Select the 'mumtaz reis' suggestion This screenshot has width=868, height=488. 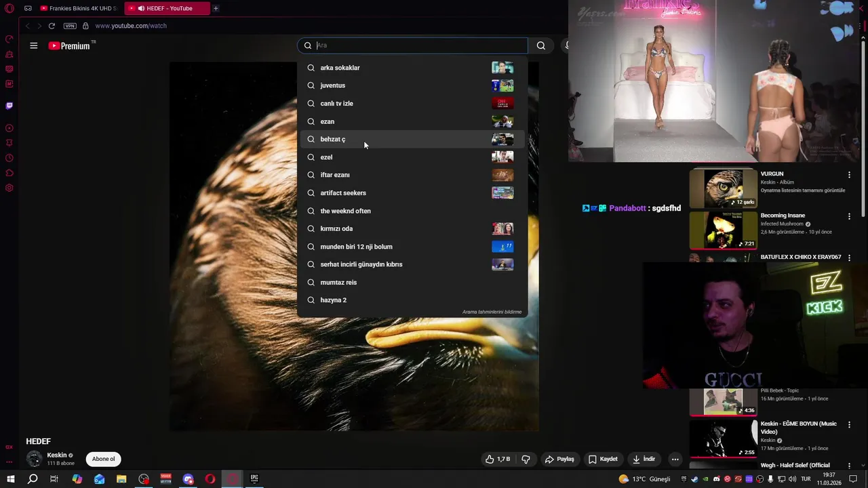(x=412, y=282)
